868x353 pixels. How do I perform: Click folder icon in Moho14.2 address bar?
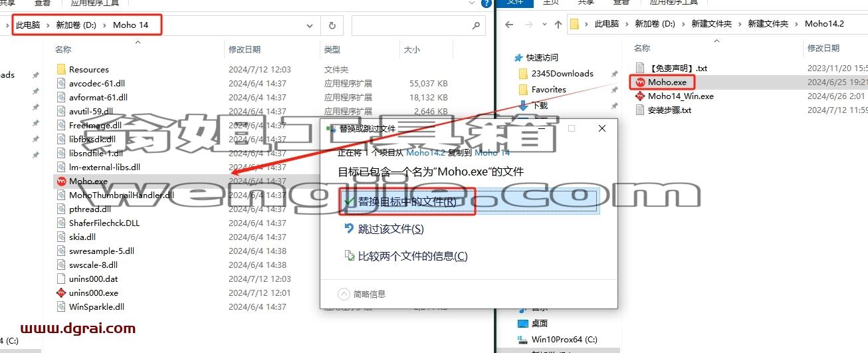[576, 24]
